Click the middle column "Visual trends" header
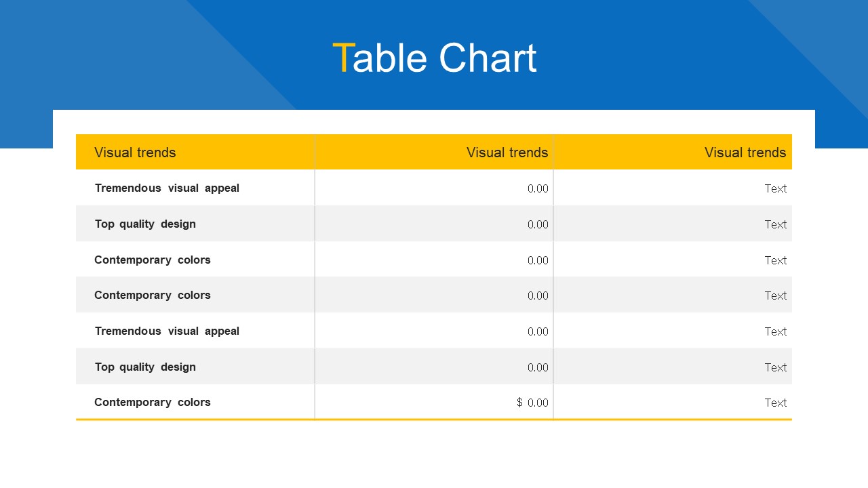The width and height of the screenshot is (868, 488). point(507,152)
